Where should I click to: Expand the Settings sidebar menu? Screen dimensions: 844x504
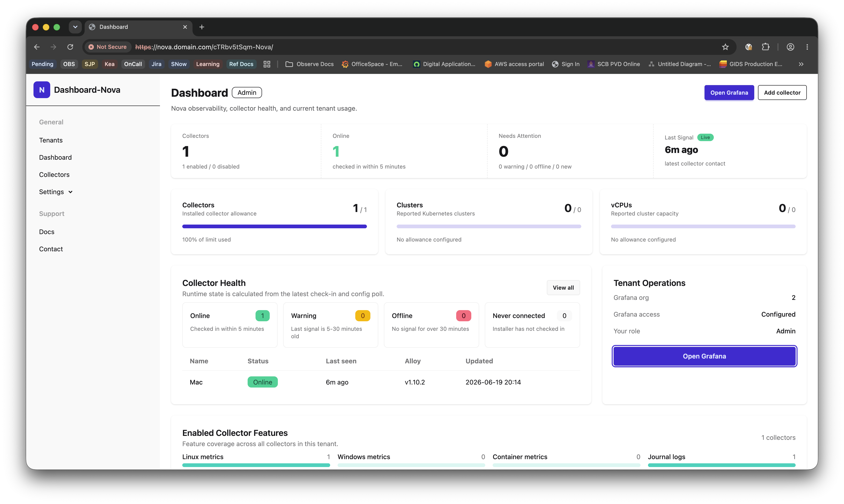point(56,192)
